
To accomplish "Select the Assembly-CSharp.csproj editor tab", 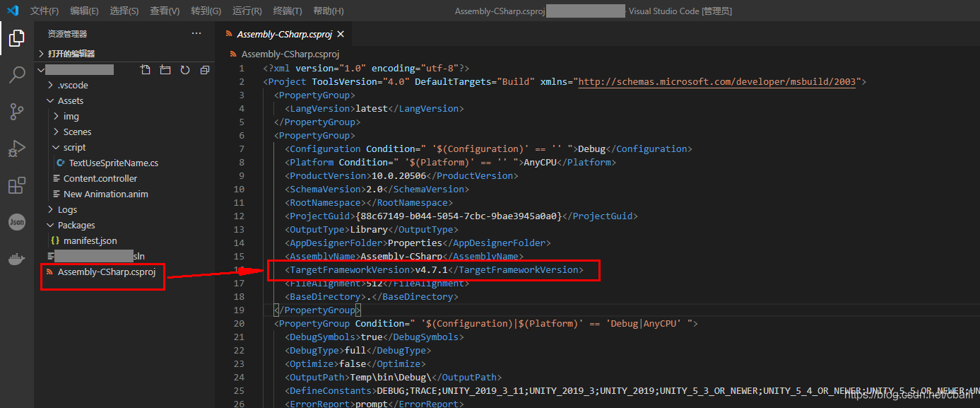I will coord(283,34).
